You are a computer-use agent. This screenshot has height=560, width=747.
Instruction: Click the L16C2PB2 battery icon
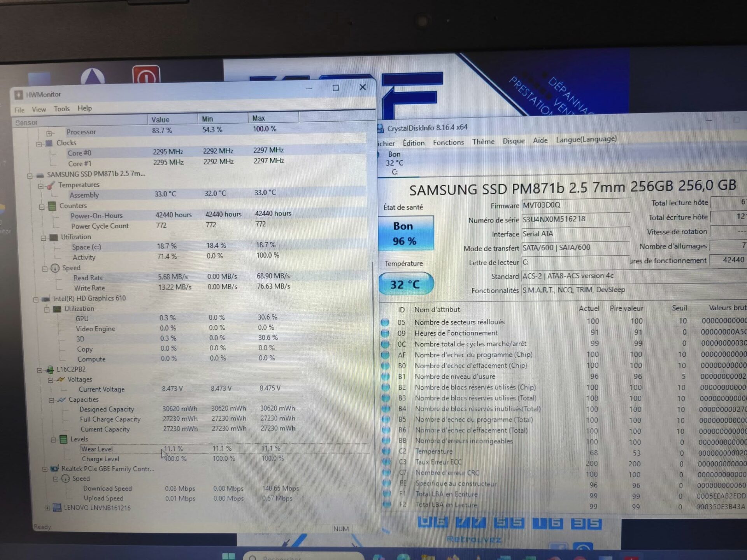coord(50,370)
